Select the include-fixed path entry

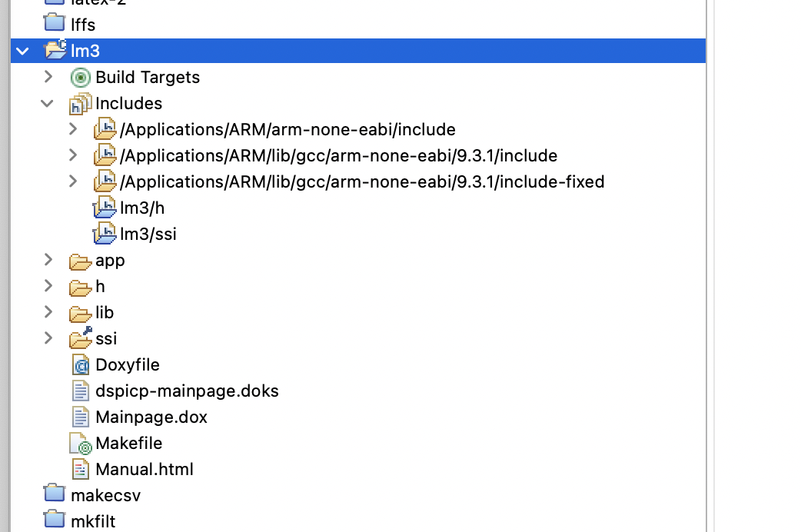[362, 181]
